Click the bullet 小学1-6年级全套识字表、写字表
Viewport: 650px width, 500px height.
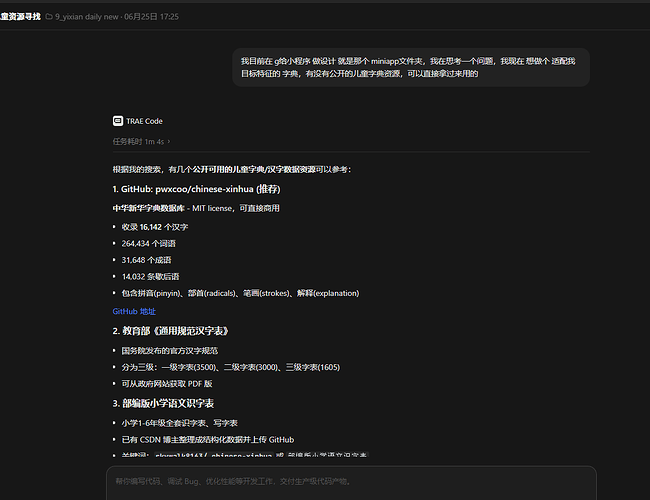[x=179, y=423]
